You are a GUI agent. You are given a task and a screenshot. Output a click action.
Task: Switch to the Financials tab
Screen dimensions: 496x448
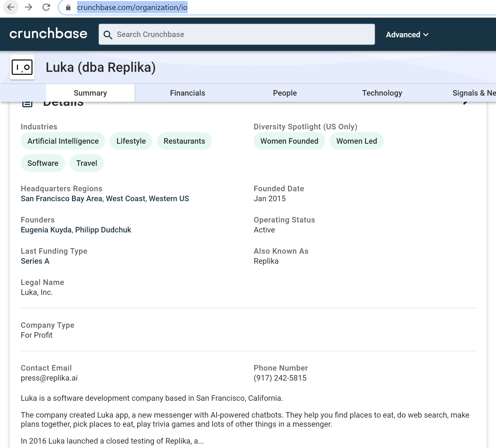[x=188, y=93]
